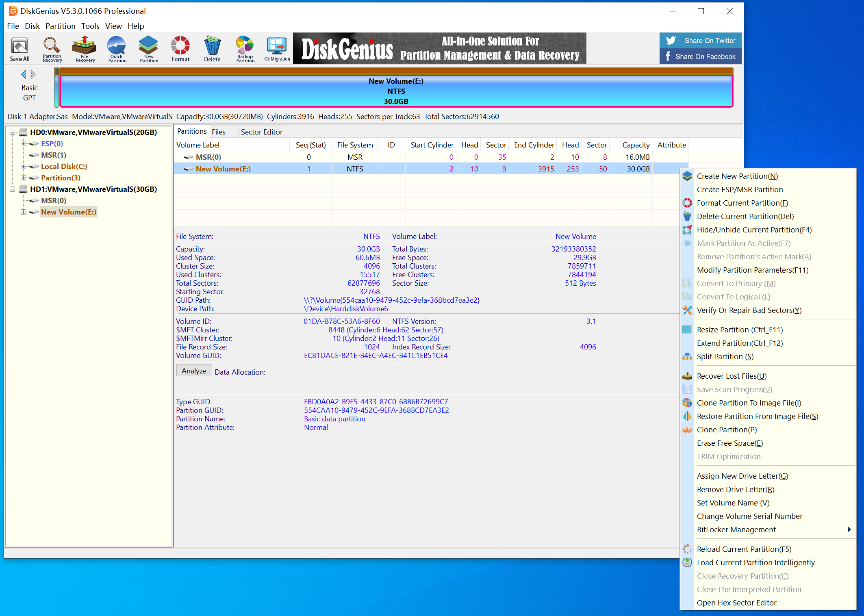Open Backup Partition tool
Image resolution: width=864 pixels, height=616 pixels.
click(245, 48)
